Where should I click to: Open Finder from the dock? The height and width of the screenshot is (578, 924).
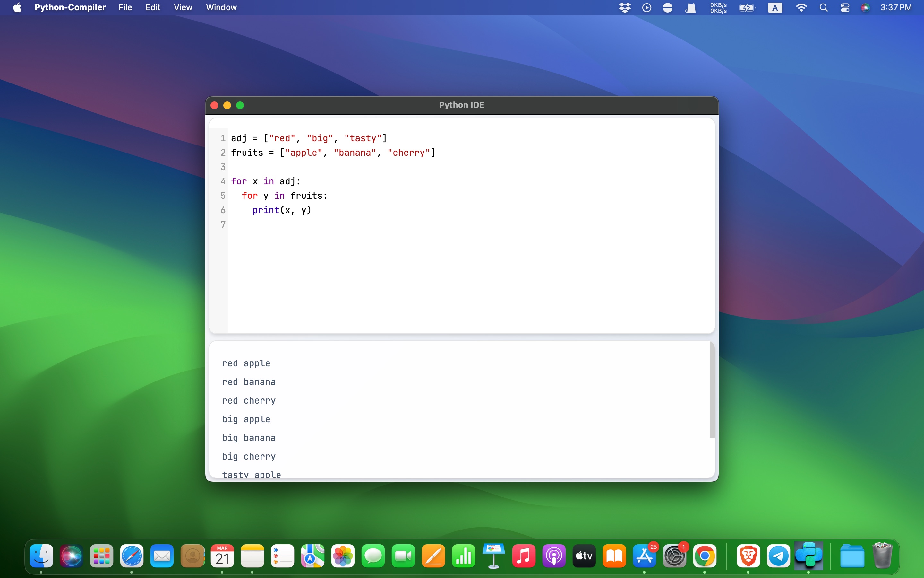41,556
